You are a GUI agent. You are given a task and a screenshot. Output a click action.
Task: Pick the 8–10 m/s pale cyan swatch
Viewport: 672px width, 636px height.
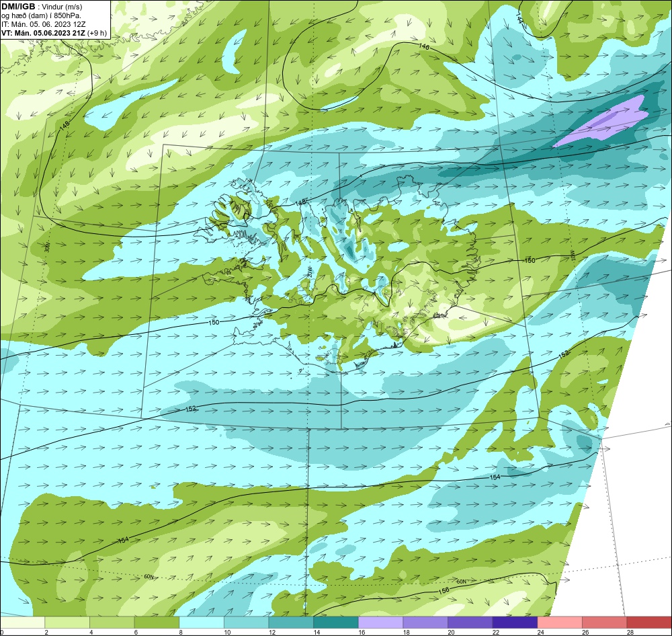[202, 622]
